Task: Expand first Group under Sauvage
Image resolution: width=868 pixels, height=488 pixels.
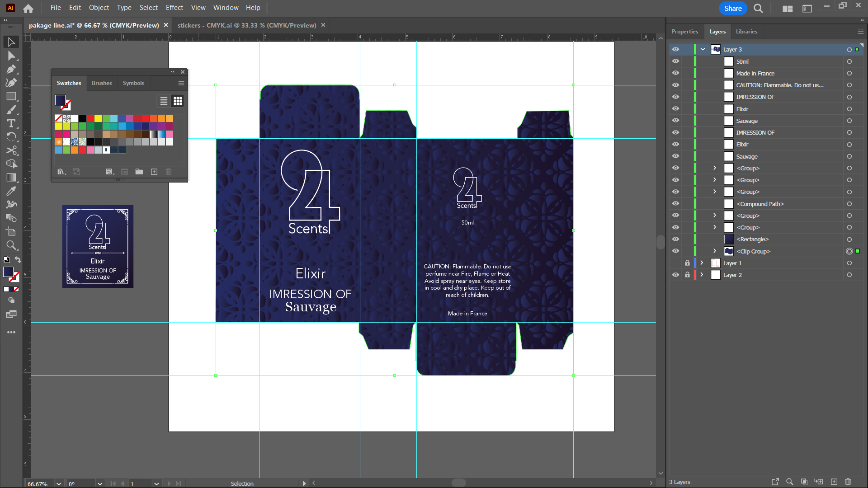Action: pyautogui.click(x=715, y=168)
